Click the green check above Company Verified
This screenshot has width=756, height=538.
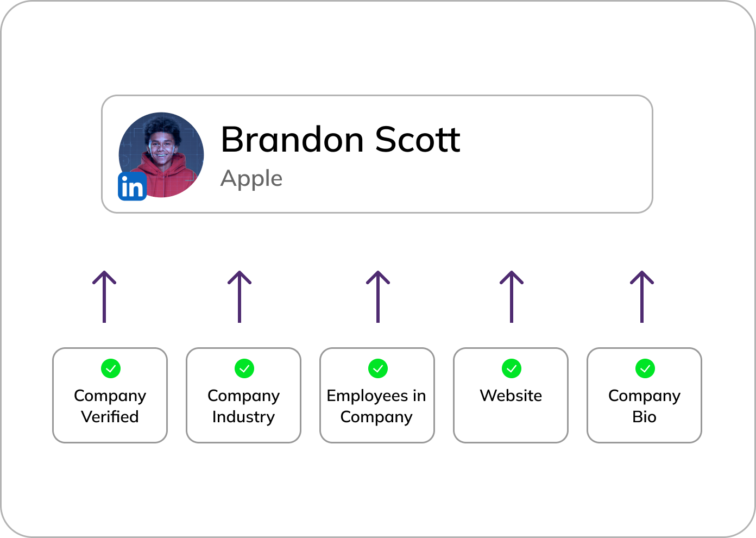[111, 368]
